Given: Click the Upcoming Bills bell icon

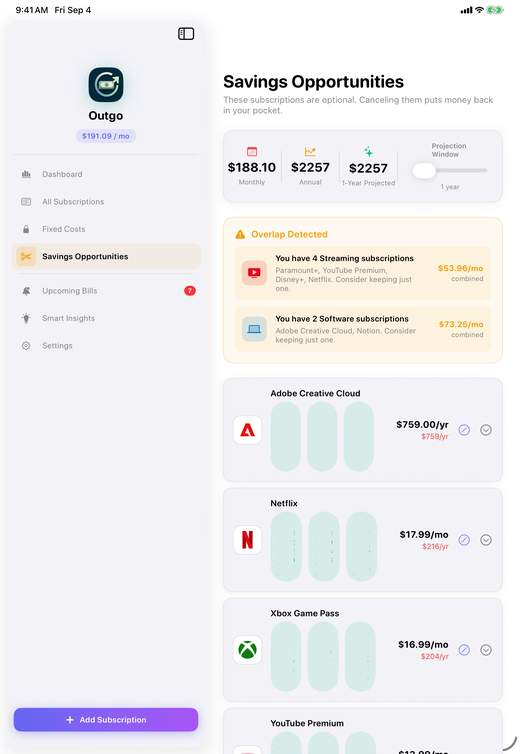Looking at the screenshot, I should 26,291.
